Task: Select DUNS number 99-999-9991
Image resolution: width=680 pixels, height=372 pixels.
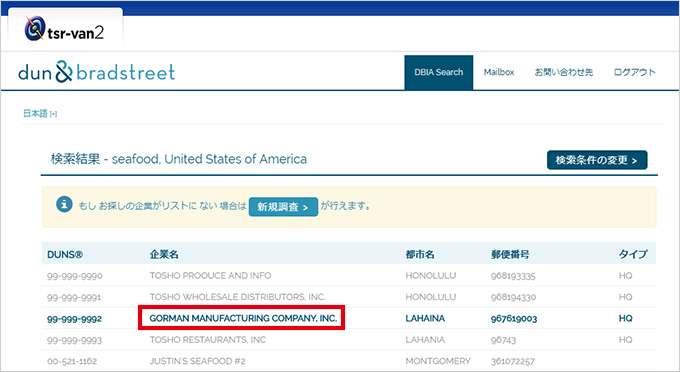Action: tap(74, 297)
